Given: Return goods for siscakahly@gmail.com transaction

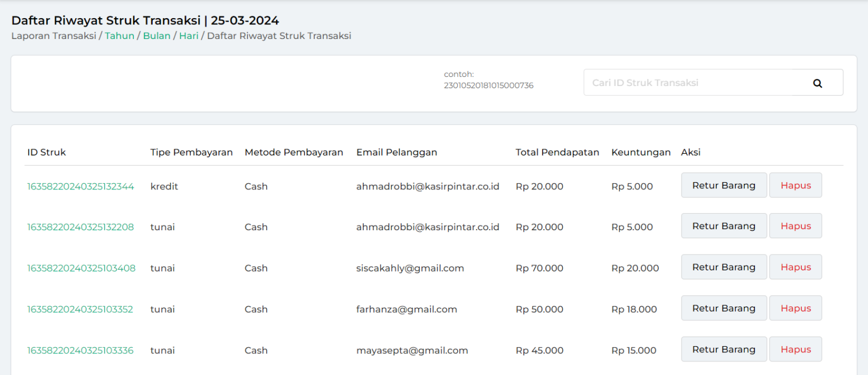Looking at the screenshot, I should coord(723,268).
